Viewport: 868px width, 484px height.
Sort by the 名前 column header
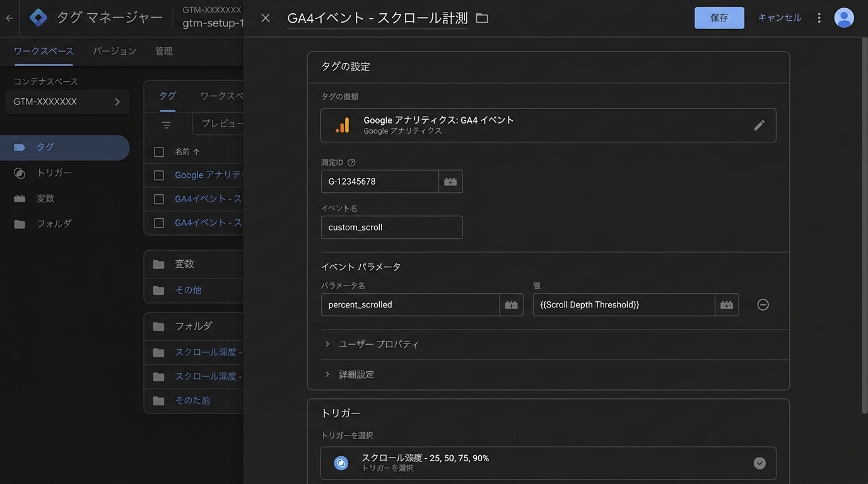[x=187, y=152]
